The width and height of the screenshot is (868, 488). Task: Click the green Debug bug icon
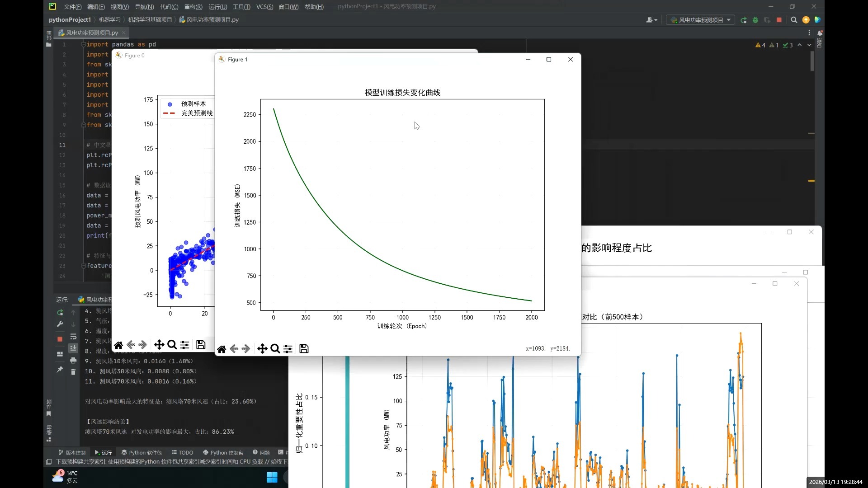pos(755,20)
